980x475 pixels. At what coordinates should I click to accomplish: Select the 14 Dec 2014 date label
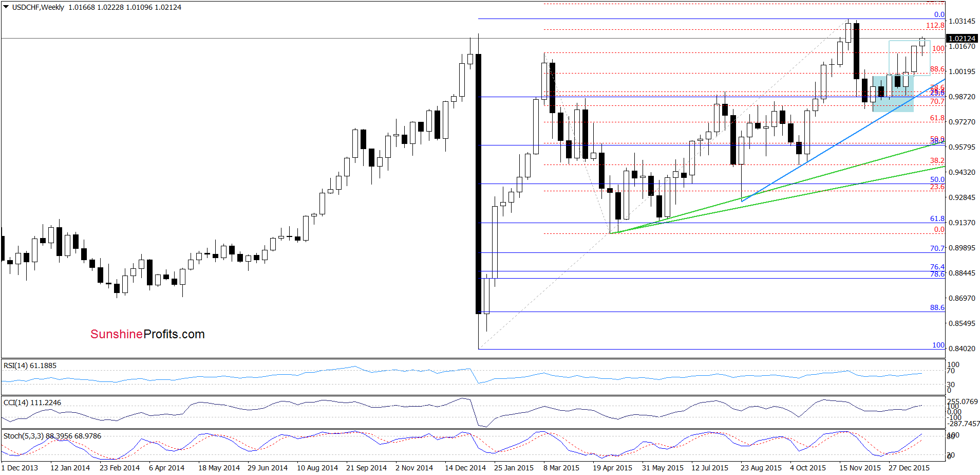click(x=465, y=468)
